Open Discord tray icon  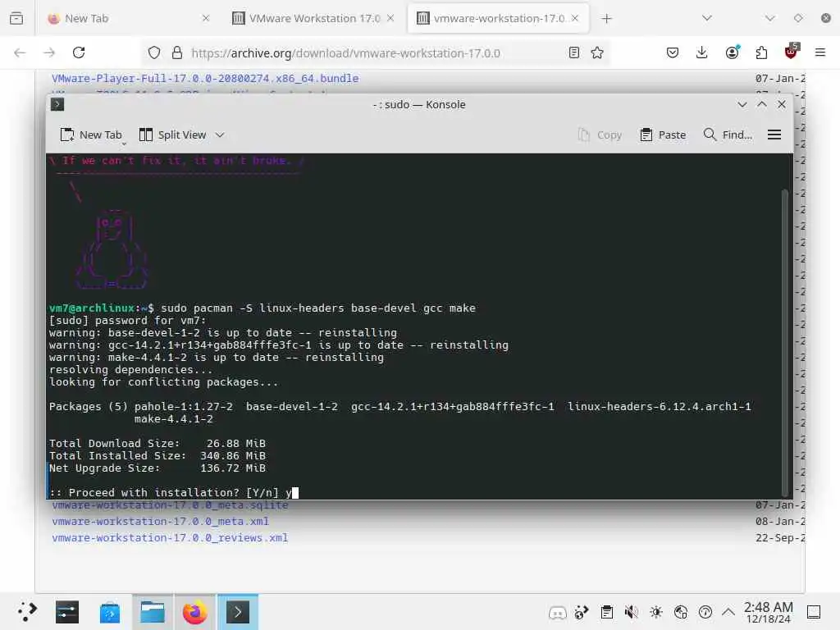click(557, 612)
